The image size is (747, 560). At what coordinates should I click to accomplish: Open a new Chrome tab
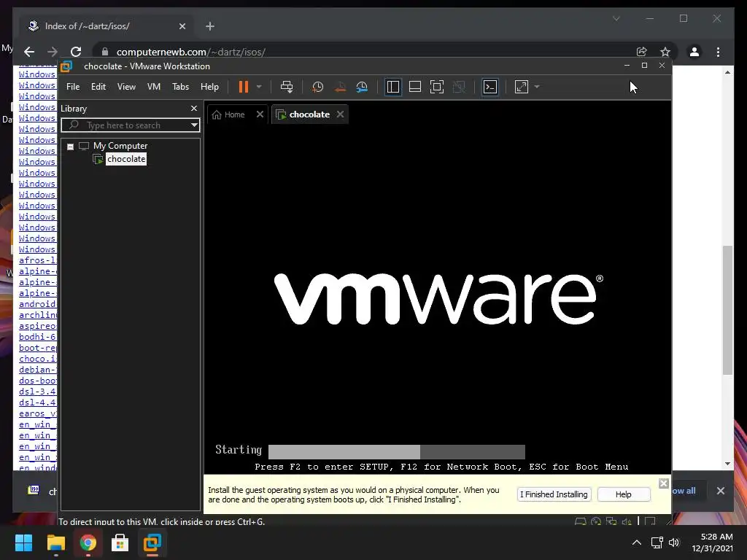pos(209,26)
